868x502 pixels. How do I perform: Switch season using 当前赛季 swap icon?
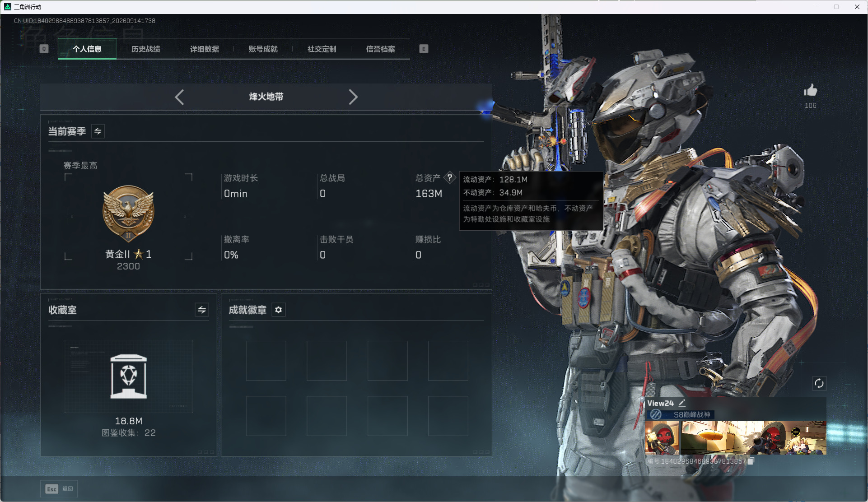click(x=98, y=131)
